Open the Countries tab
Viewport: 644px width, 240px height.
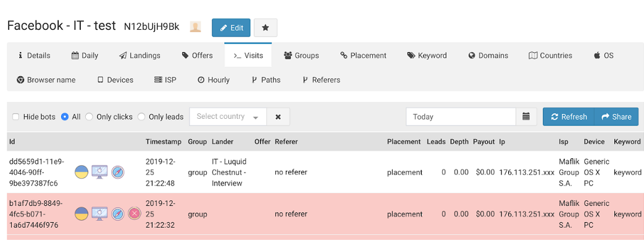coord(550,55)
